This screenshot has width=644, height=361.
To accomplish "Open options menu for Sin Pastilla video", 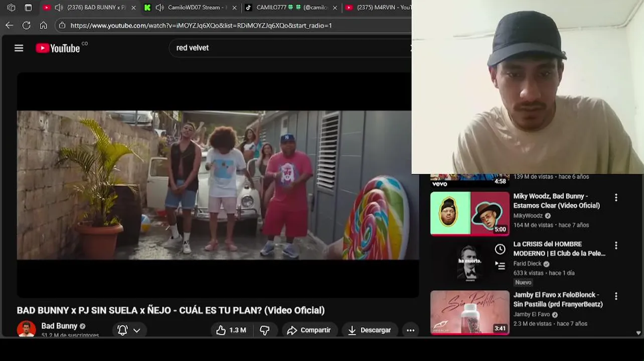I will 616,296.
